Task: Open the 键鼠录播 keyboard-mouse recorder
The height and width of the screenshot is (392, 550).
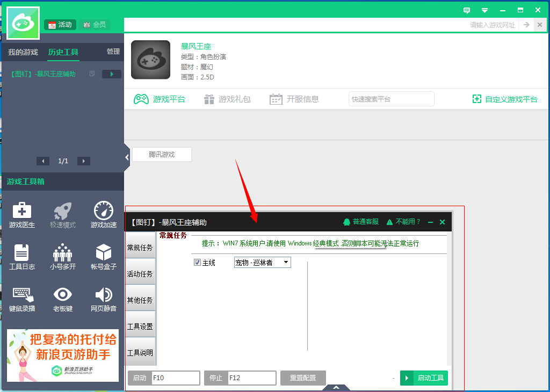Action: tap(21, 299)
